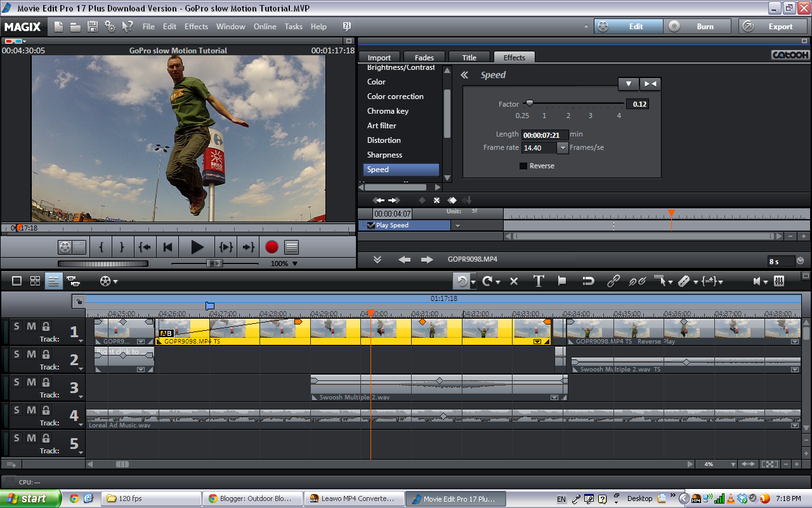Screen dimensions: 812x508
Task: Open the audio Mixer icon
Action: point(779,281)
